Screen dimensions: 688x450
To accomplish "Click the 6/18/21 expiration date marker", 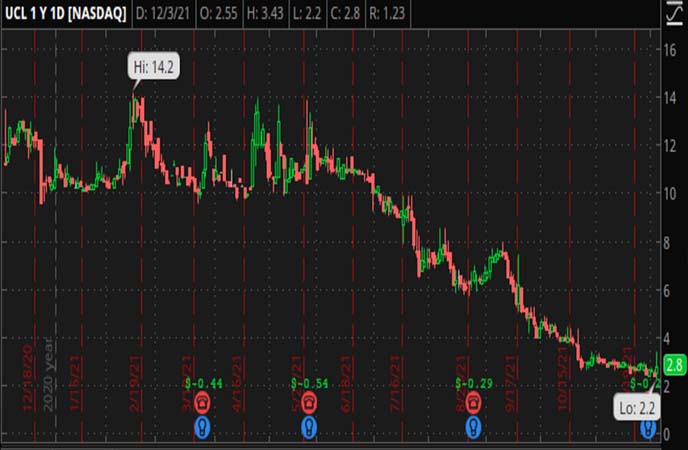I will (346, 384).
